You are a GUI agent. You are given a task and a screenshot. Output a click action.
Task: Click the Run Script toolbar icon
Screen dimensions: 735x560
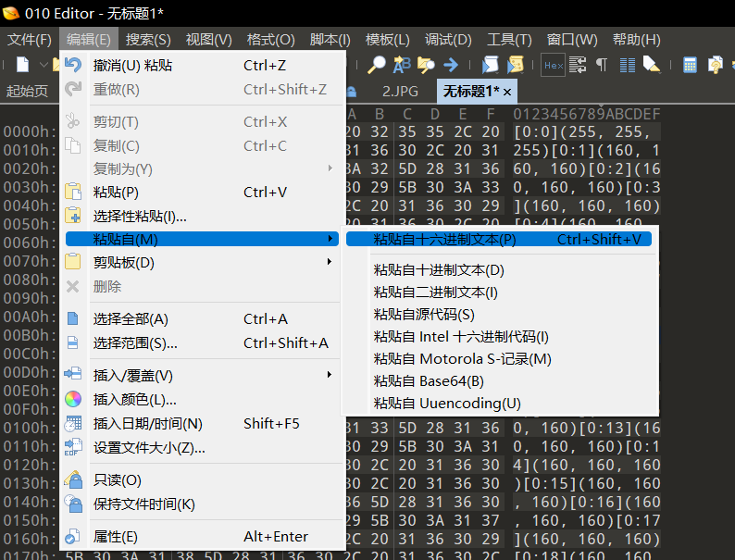490,65
